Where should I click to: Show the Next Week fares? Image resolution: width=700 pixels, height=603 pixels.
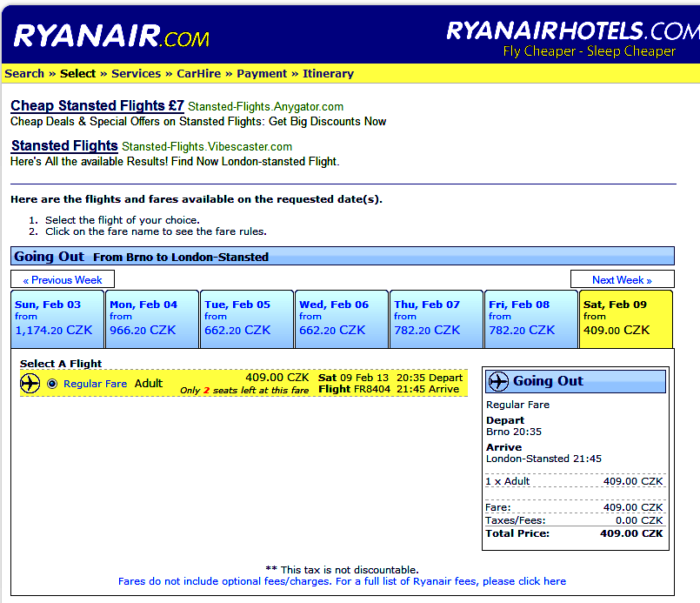pos(622,279)
